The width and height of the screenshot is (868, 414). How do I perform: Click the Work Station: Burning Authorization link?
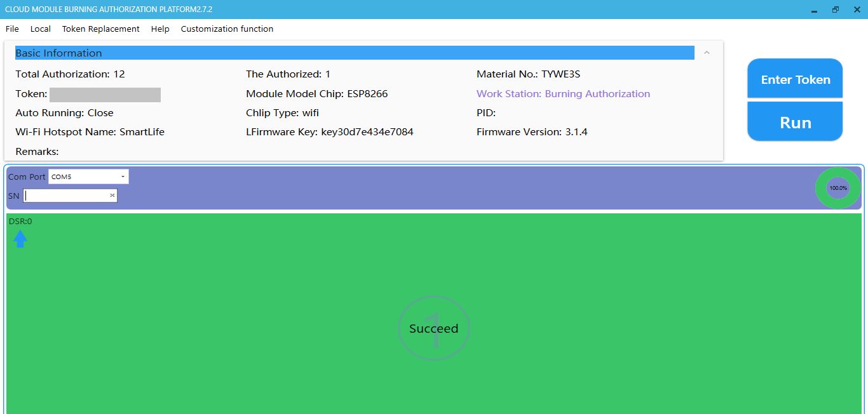pyautogui.click(x=563, y=94)
